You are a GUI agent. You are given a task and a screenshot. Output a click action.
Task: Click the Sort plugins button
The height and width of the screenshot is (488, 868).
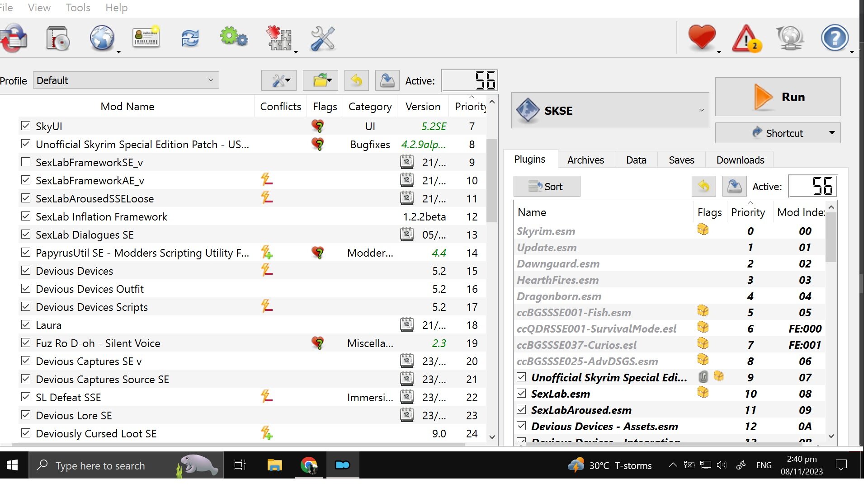click(547, 186)
